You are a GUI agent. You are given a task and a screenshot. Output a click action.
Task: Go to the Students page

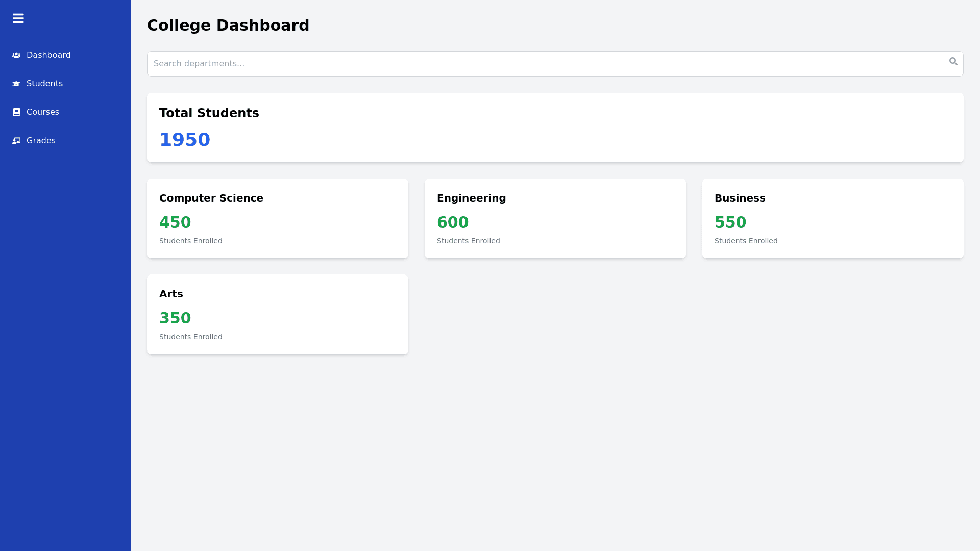(44, 84)
